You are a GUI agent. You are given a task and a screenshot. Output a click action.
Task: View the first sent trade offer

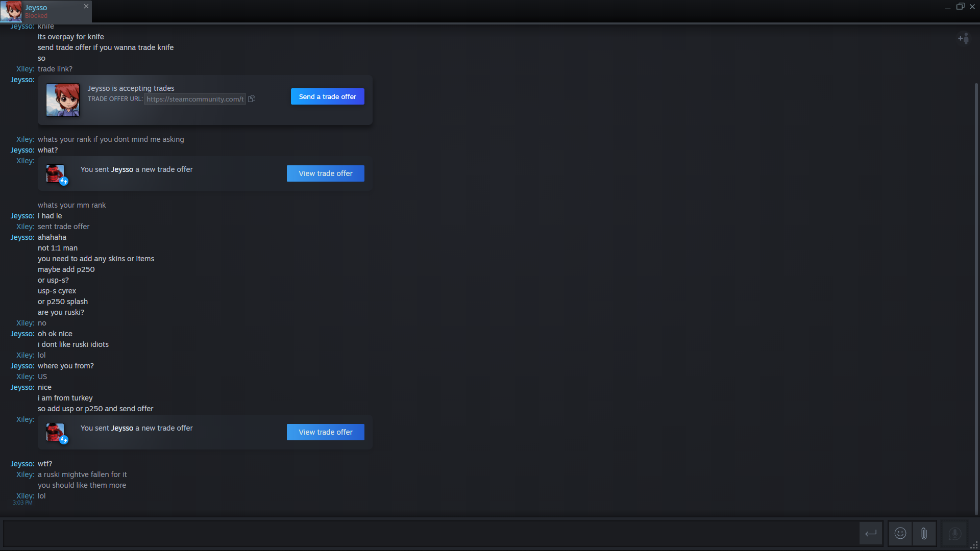tap(325, 174)
